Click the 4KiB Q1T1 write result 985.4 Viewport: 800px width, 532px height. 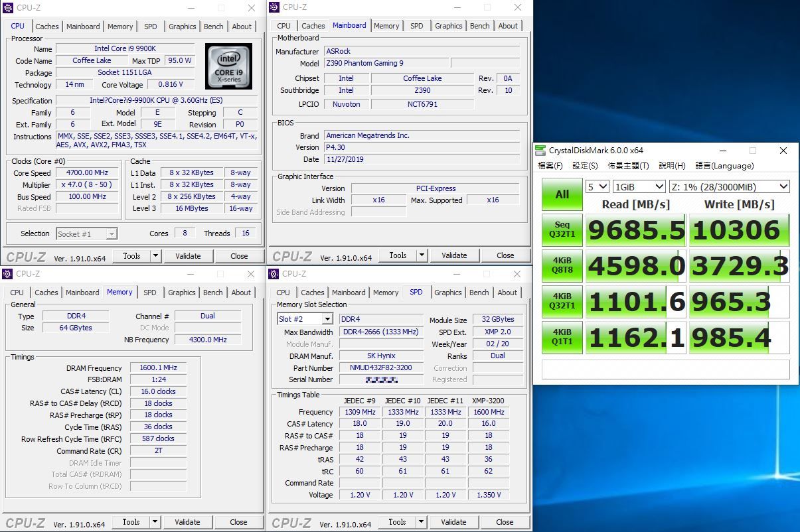740,338
